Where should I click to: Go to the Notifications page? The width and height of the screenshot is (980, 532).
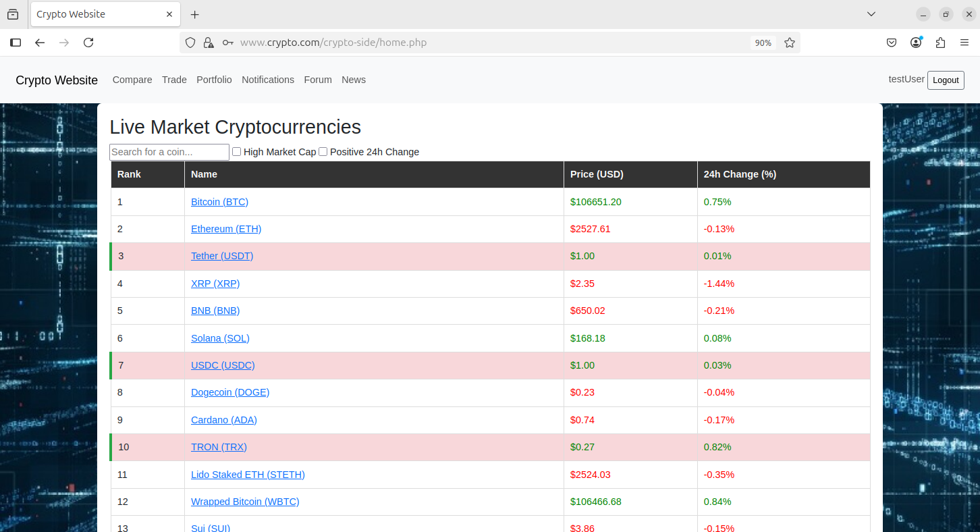point(268,80)
